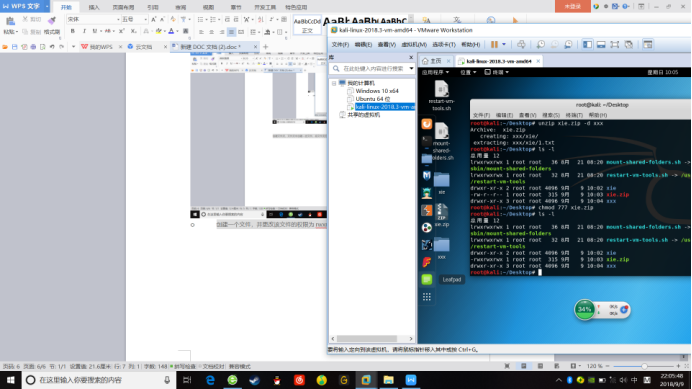Add a new WPS document tab with plus
This screenshot has width=692, height=389.
coord(265,47)
